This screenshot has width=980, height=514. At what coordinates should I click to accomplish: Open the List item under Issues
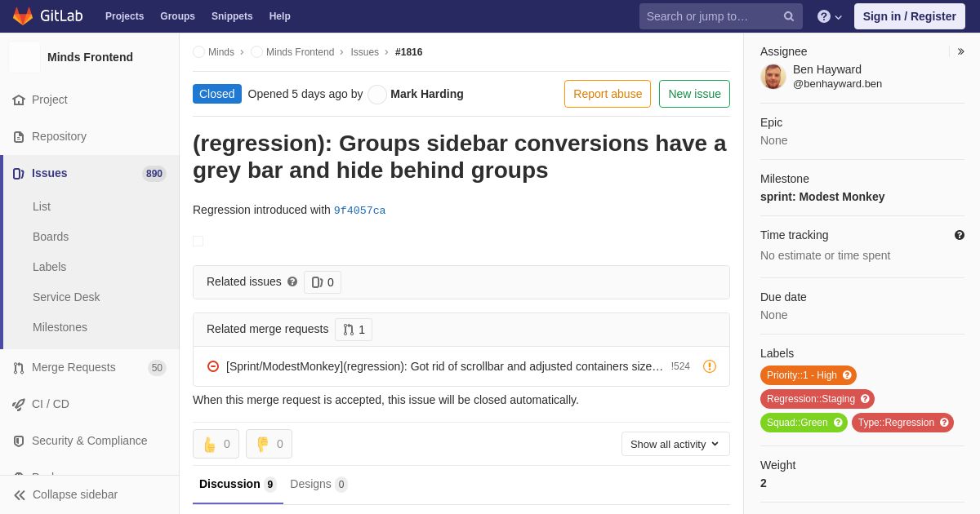tap(42, 206)
